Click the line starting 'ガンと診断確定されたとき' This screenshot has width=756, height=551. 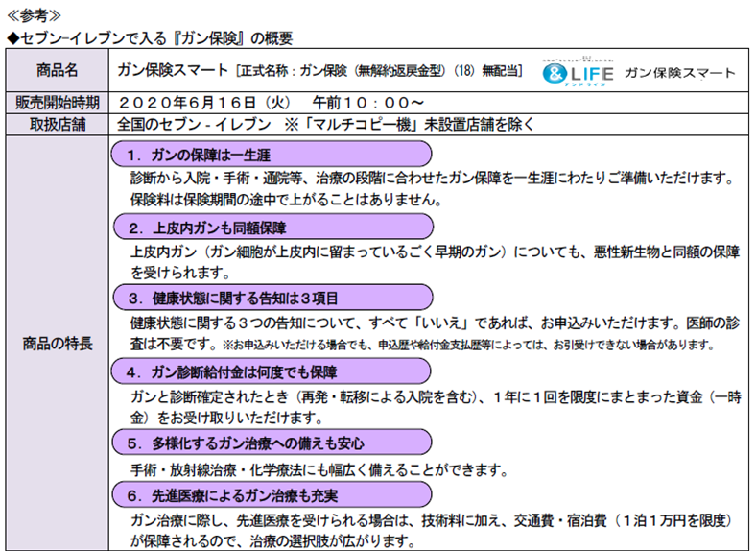(436, 396)
